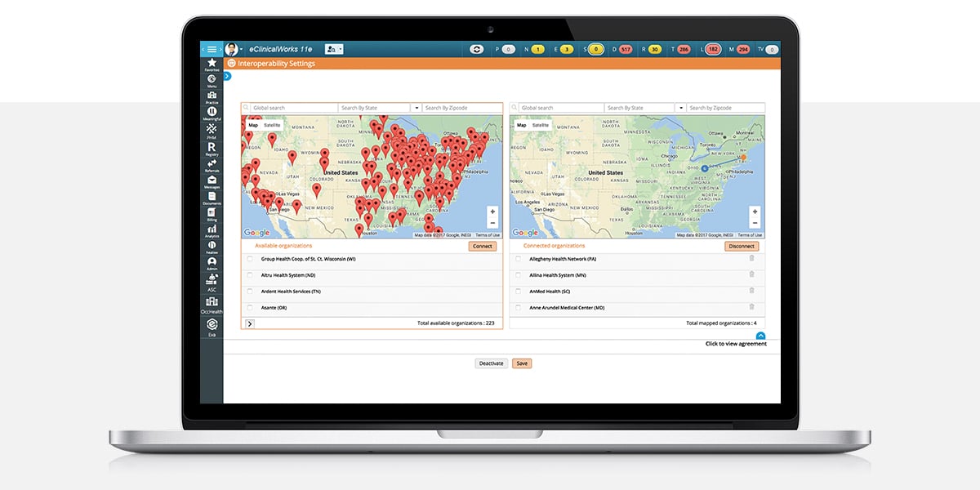Open the Menu sidebar icon
Image resolution: width=980 pixels, height=490 pixels.
[x=212, y=80]
